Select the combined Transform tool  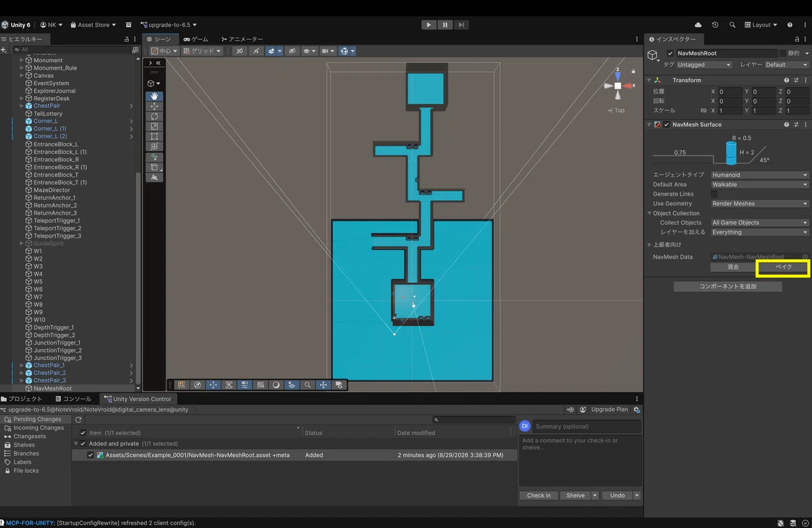pos(154,147)
